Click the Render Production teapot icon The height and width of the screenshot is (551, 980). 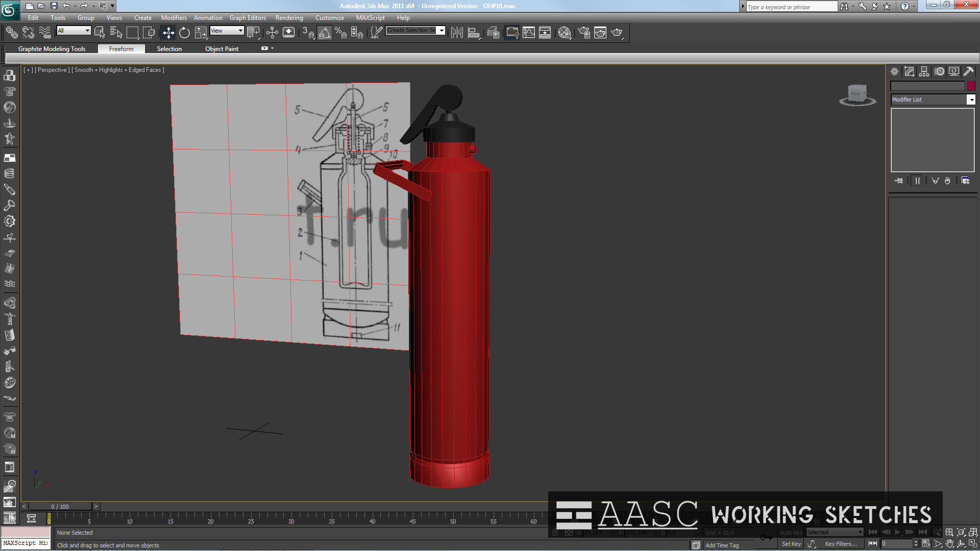click(617, 33)
